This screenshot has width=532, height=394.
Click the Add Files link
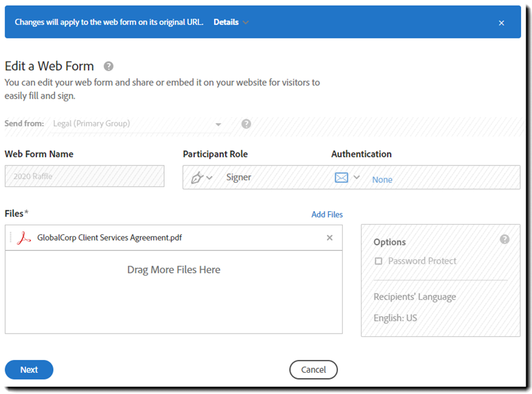[327, 214]
